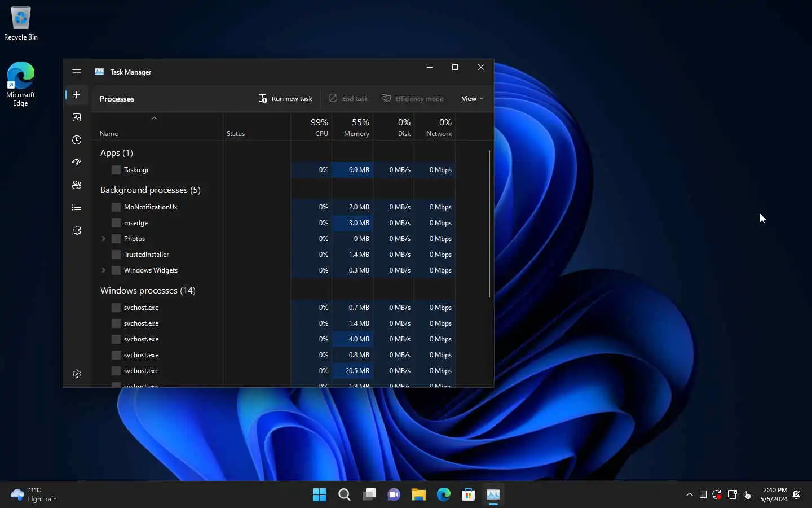812x508 pixels.
Task: Select the TrustedInstaller row name
Action: (147, 255)
